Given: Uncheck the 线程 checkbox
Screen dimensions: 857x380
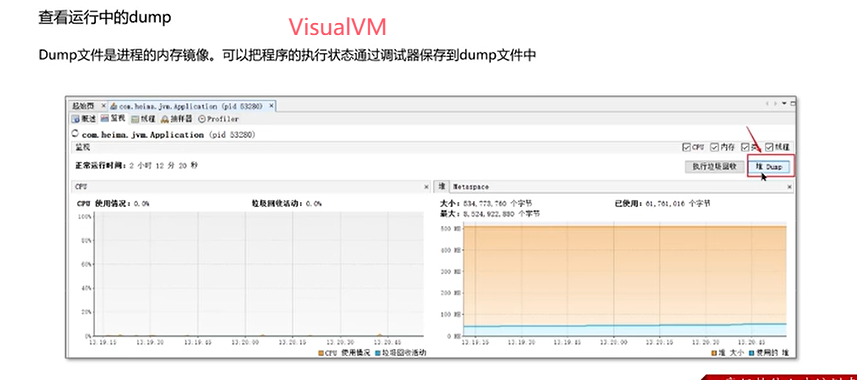Looking at the screenshot, I should [x=769, y=147].
